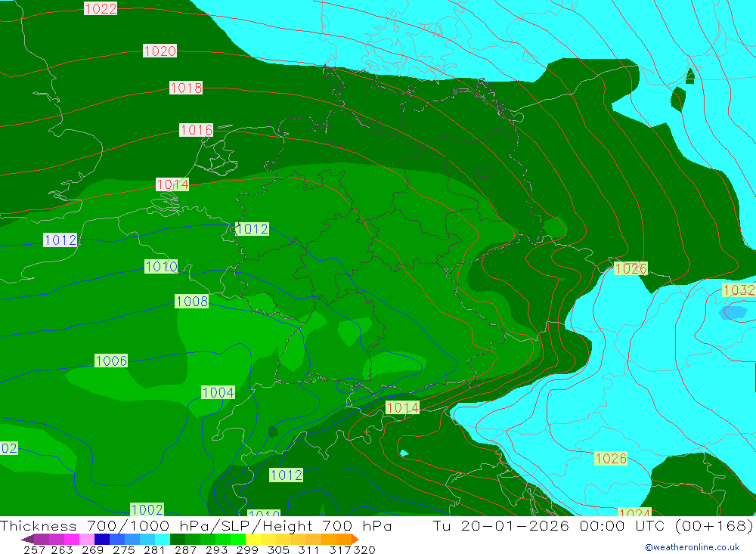The image size is (756, 554).
Task: Click the 1026 label beside the 1032 label
Action: tap(631, 268)
